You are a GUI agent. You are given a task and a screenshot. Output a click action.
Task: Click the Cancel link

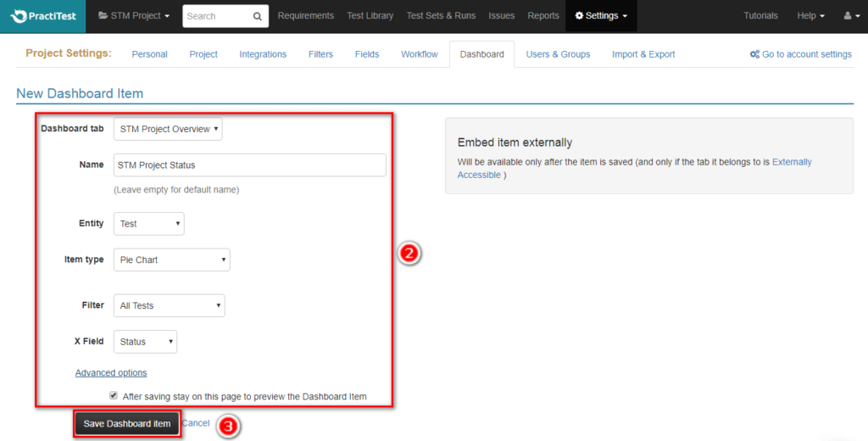[196, 423]
